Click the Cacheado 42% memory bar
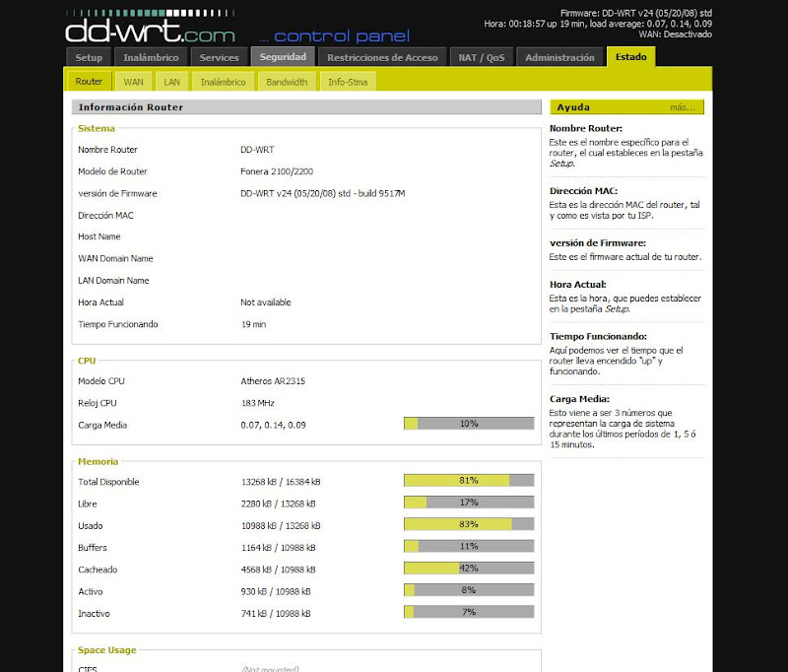 tap(469, 568)
